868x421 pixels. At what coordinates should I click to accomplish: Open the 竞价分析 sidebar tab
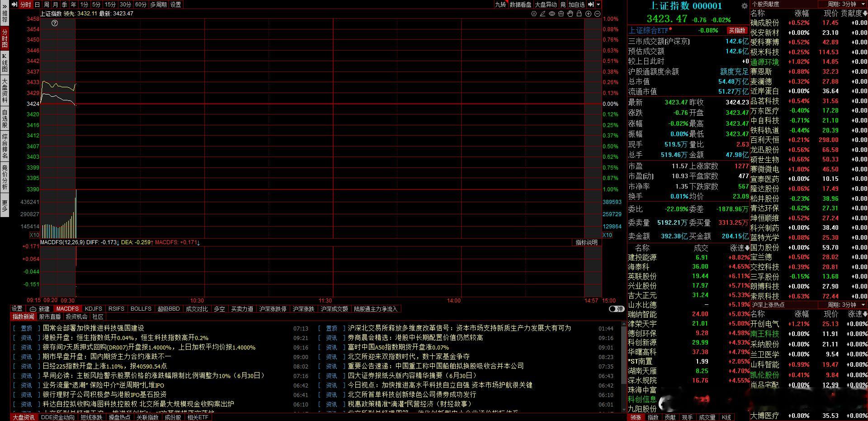pos(5,177)
